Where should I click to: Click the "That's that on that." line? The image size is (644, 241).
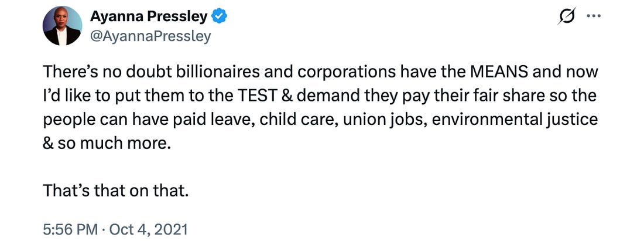tap(116, 191)
